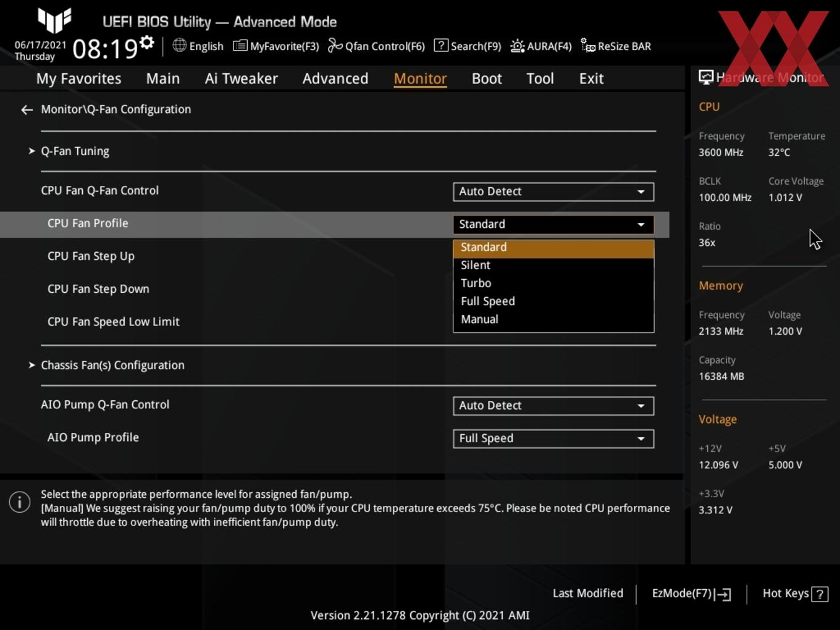The width and height of the screenshot is (840, 630).
Task: Click the Hot Keys question mark icon
Action: (x=820, y=594)
